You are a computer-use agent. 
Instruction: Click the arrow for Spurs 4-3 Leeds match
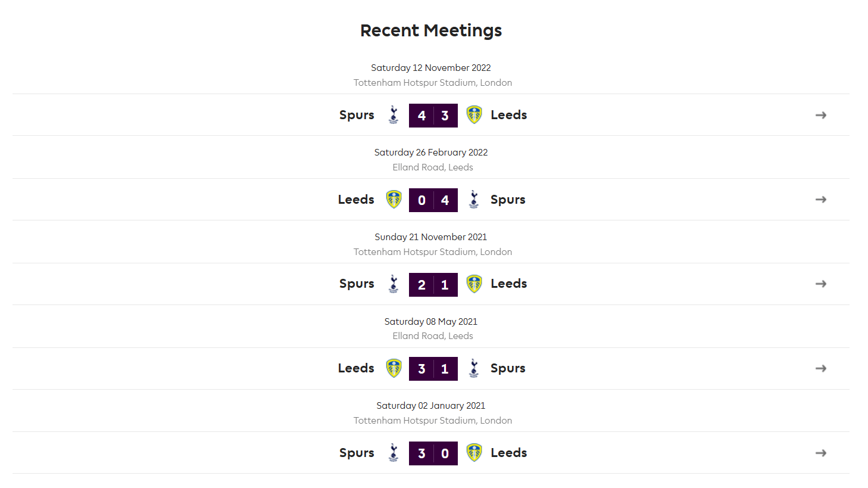820,115
